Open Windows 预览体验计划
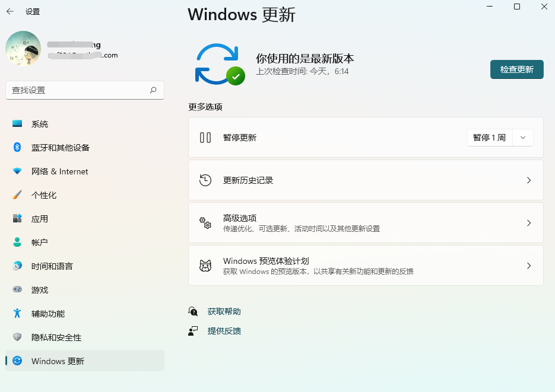The height and width of the screenshot is (392, 555). tap(366, 266)
